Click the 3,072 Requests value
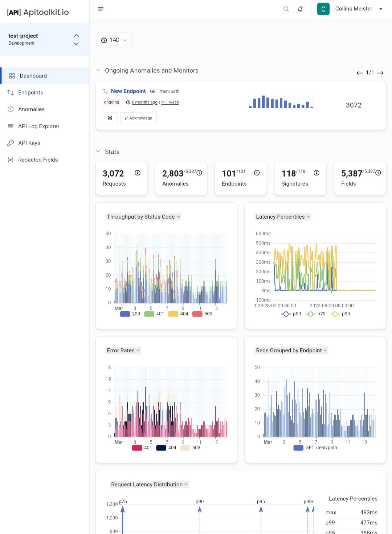The height and width of the screenshot is (534, 392). 113,174
